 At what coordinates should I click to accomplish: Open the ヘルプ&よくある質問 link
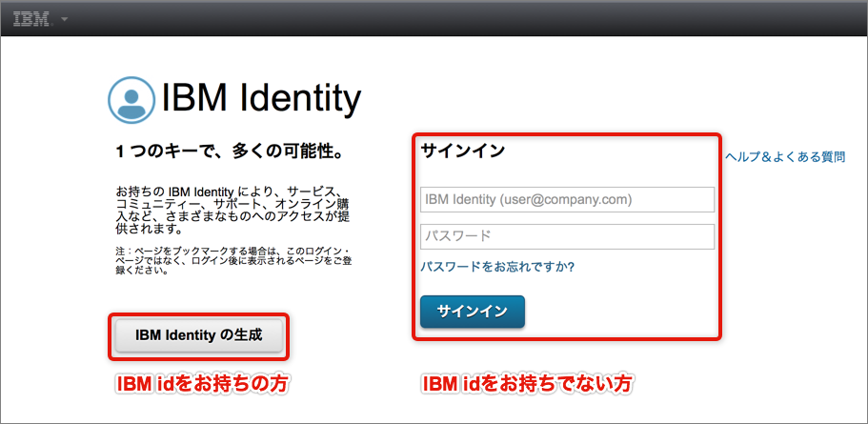[x=785, y=157]
